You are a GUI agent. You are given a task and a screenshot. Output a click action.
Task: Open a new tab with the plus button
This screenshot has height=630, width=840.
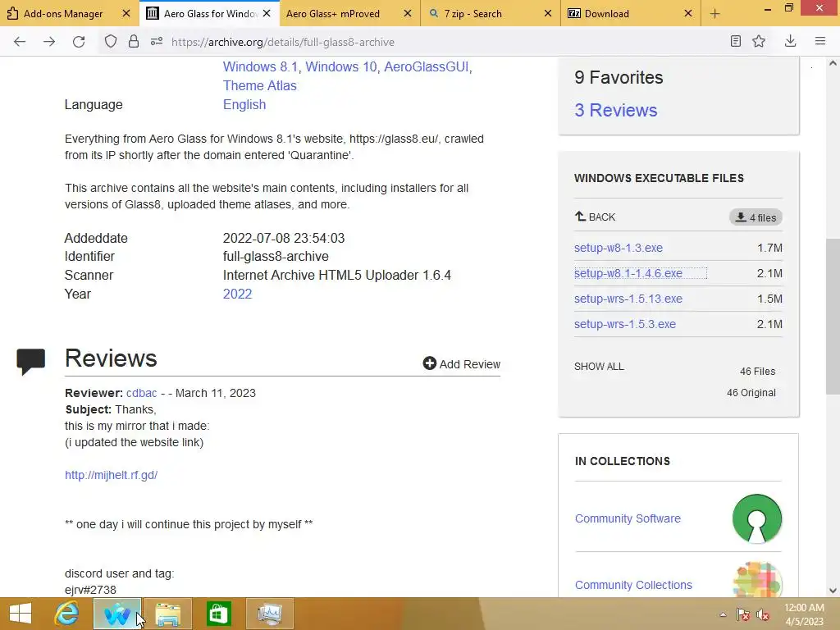(x=715, y=14)
